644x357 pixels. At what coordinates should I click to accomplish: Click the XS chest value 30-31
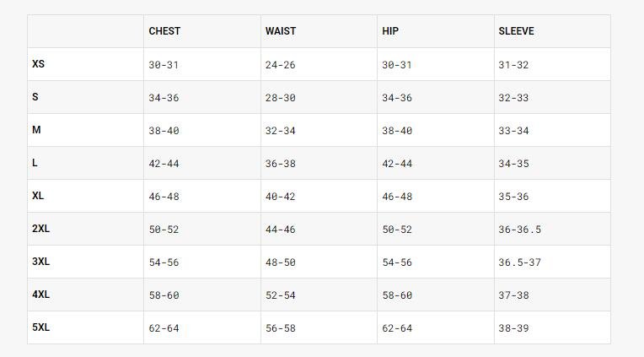[x=164, y=65]
